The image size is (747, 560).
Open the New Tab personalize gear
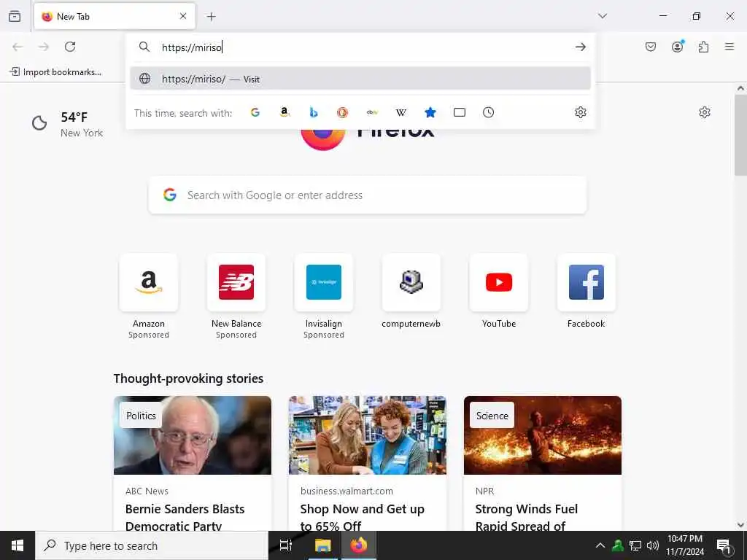tap(705, 112)
